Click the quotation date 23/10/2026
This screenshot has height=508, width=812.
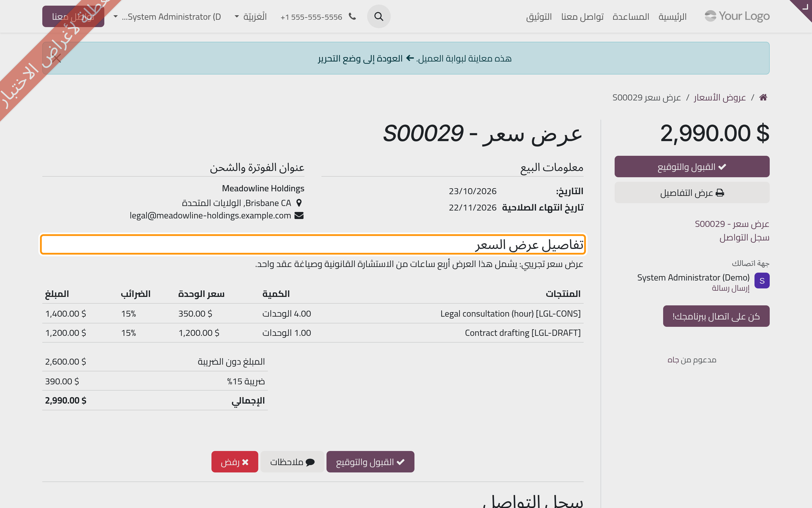(x=472, y=191)
